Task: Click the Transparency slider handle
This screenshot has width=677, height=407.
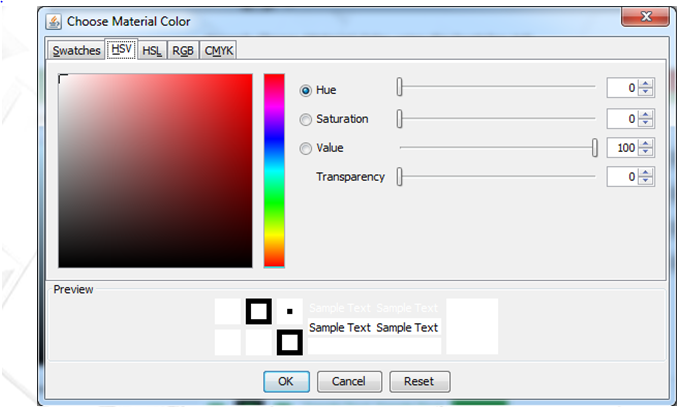Action: pos(400,177)
